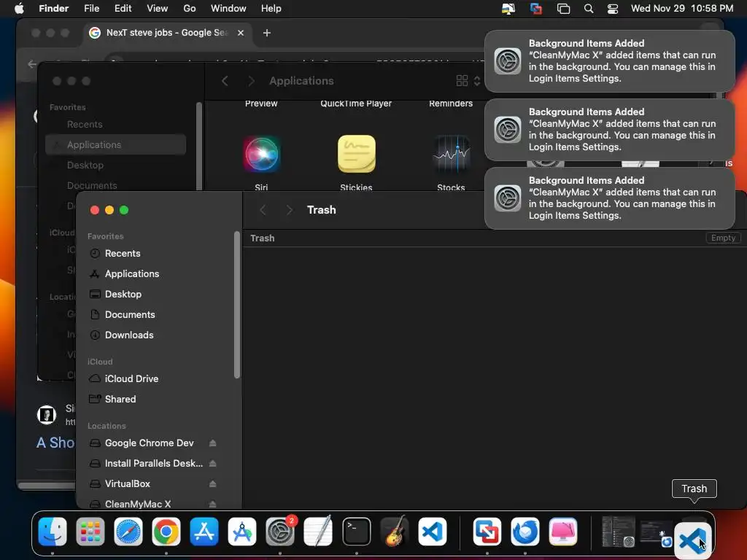747x560 pixels.
Task: Click the Stage Manager windows menu bar icon
Action: point(563,9)
